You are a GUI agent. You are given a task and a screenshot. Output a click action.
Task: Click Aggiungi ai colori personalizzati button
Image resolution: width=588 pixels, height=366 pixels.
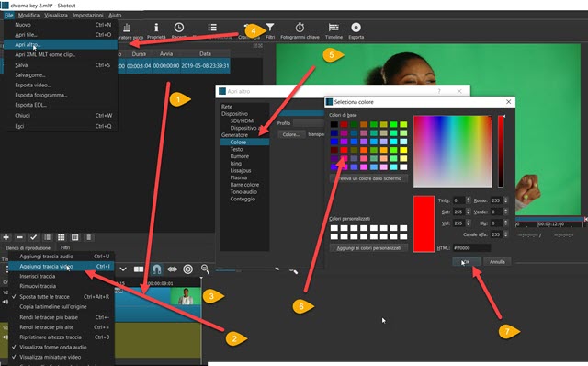(x=368, y=248)
